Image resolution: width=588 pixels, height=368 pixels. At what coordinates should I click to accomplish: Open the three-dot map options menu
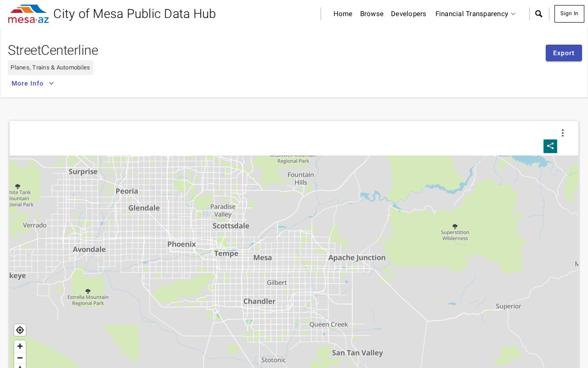[x=562, y=133]
